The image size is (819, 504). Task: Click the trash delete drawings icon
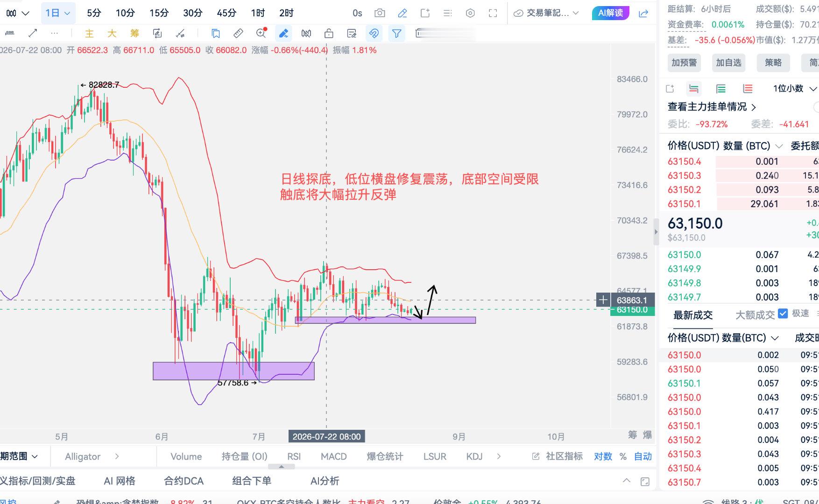click(418, 33)
